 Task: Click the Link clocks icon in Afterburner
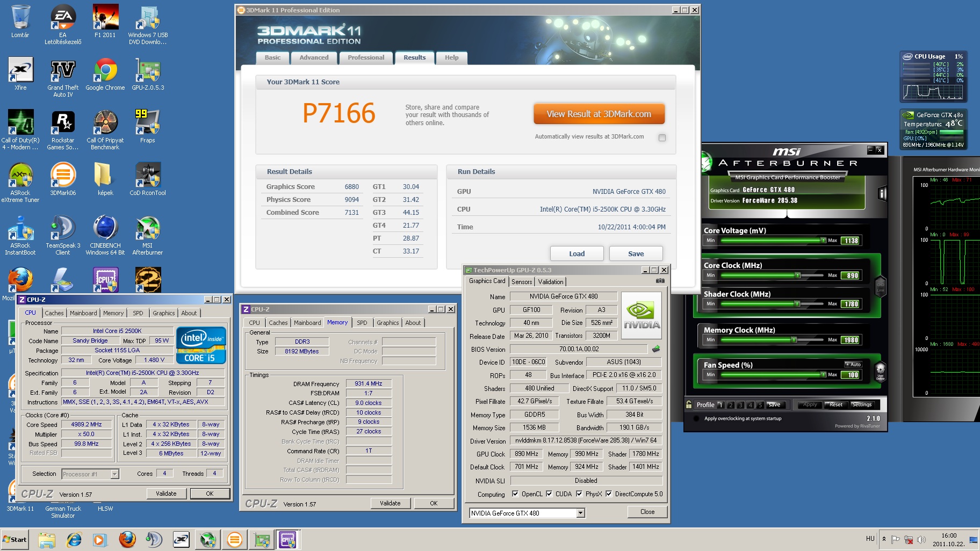[880, 285]
